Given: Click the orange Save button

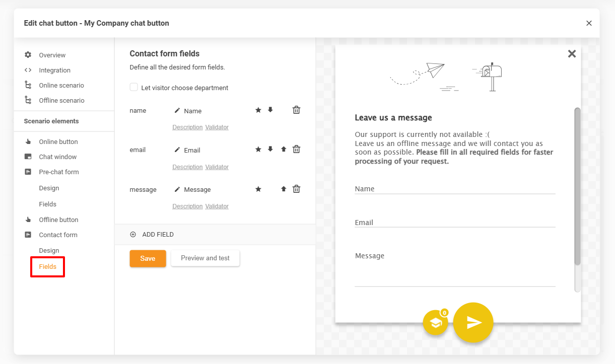Looking at the screenshot, I should pyautogui.click(x=148, y=258).
